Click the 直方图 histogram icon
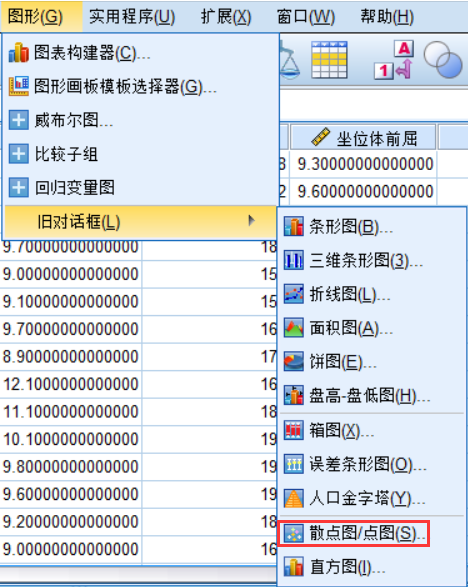Viewport: 468px width, 587px height. [294, 567]
